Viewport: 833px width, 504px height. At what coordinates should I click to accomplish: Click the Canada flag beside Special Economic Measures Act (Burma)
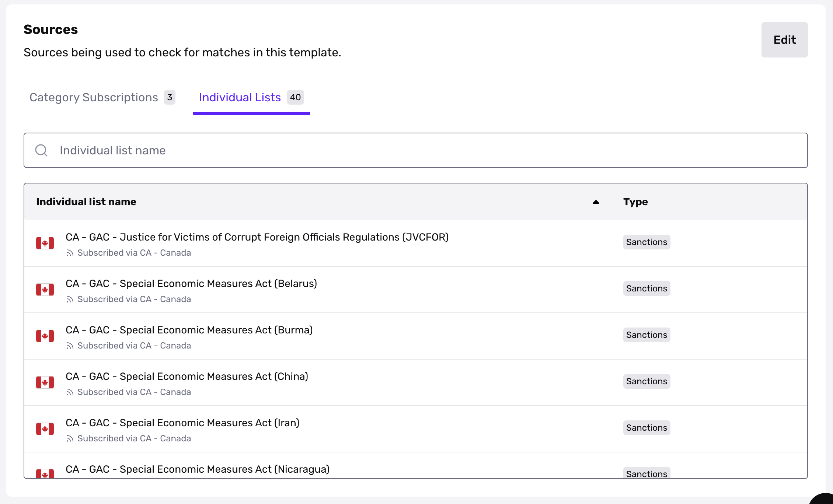coord(45,336)
